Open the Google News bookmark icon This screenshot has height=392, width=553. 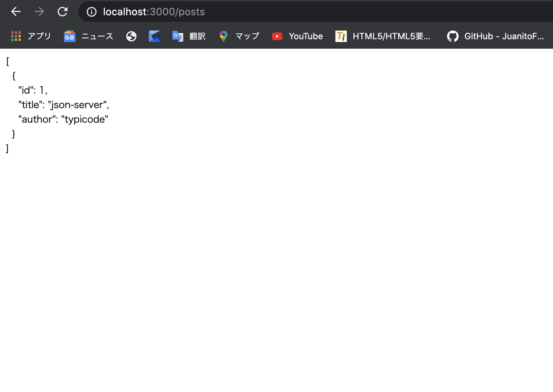tap(70, 36)
